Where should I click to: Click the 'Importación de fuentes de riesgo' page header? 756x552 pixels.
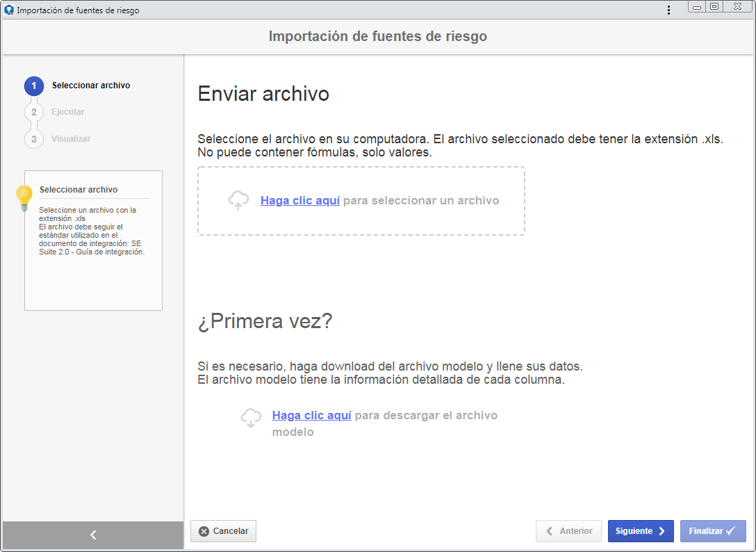[x=378, y=36]
